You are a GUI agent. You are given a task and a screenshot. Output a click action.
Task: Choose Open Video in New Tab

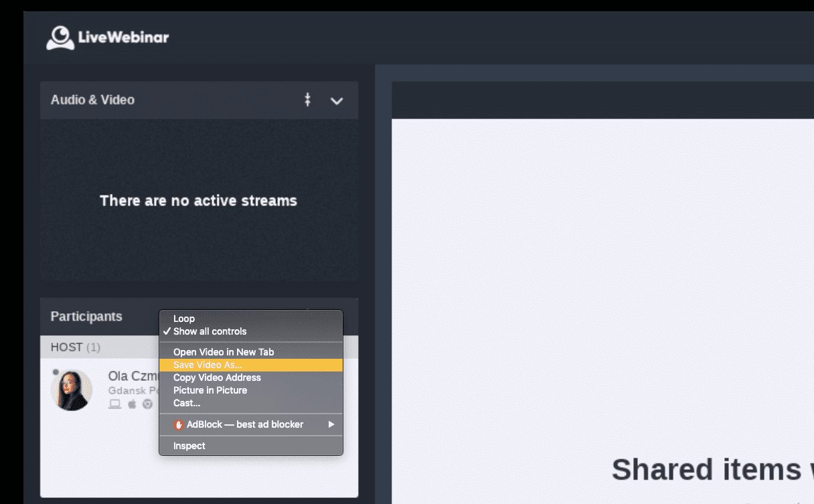click(224, 352)
